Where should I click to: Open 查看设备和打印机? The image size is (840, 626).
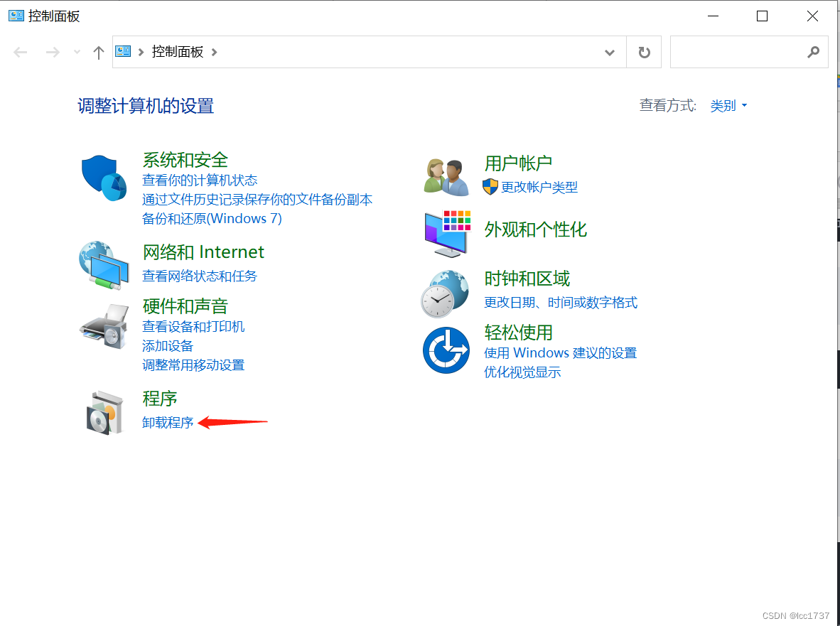pos(193,326)
